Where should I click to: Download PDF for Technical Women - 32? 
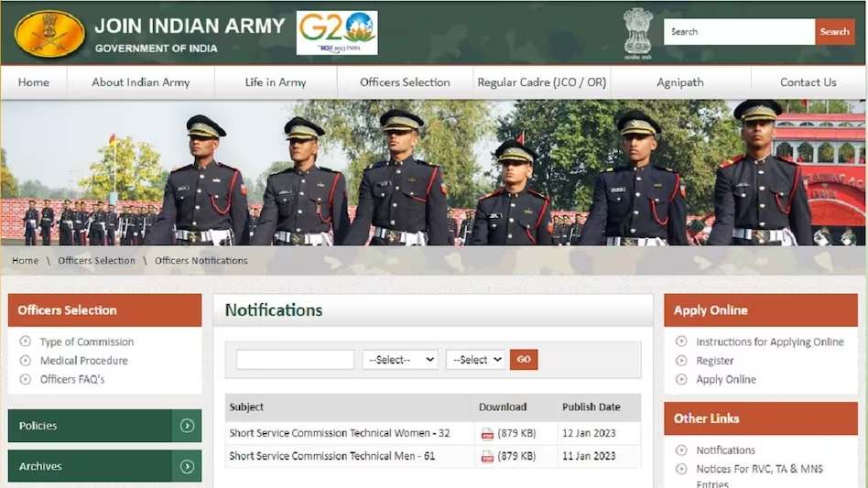[x=487, y=433]
